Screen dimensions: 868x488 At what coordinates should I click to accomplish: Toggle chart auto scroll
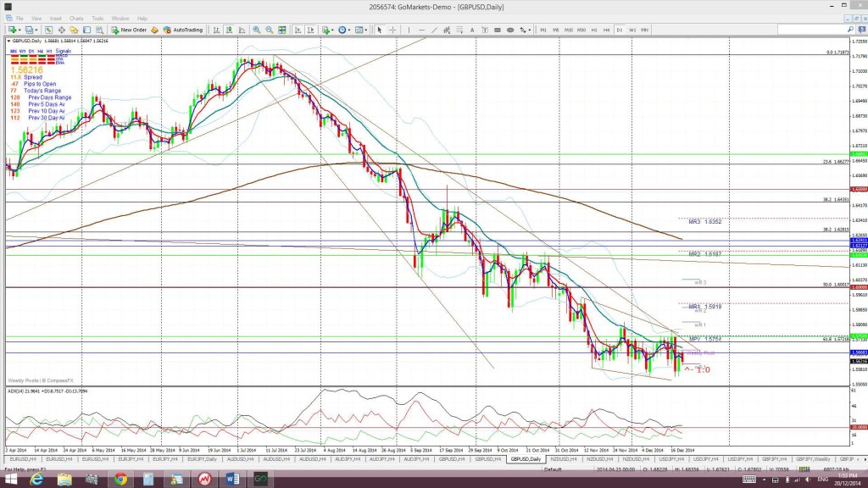click(x=298, y=30)
